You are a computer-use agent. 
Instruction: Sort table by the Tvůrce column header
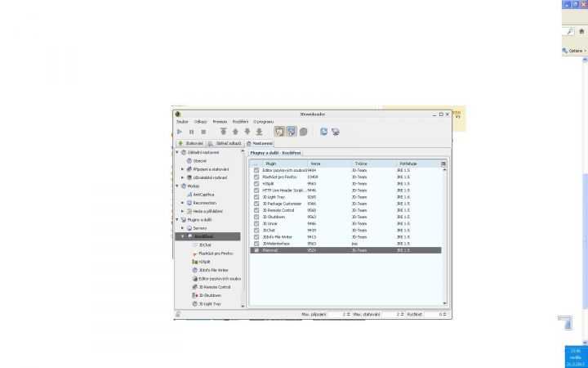tap(374, 164)
